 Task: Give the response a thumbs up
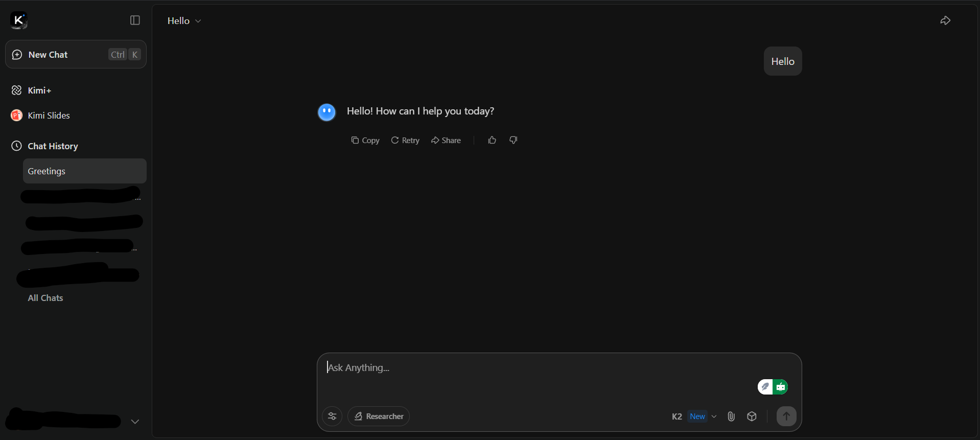tap(492, 140)
